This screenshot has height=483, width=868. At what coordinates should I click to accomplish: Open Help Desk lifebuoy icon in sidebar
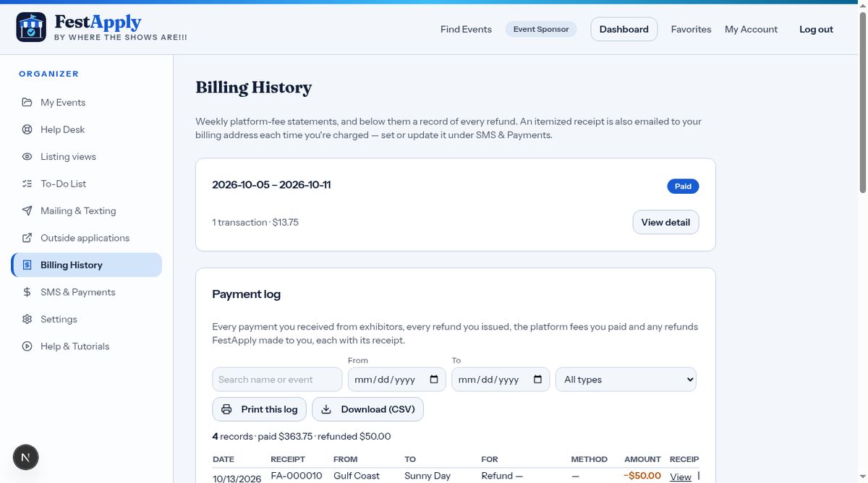click(27, 129)
